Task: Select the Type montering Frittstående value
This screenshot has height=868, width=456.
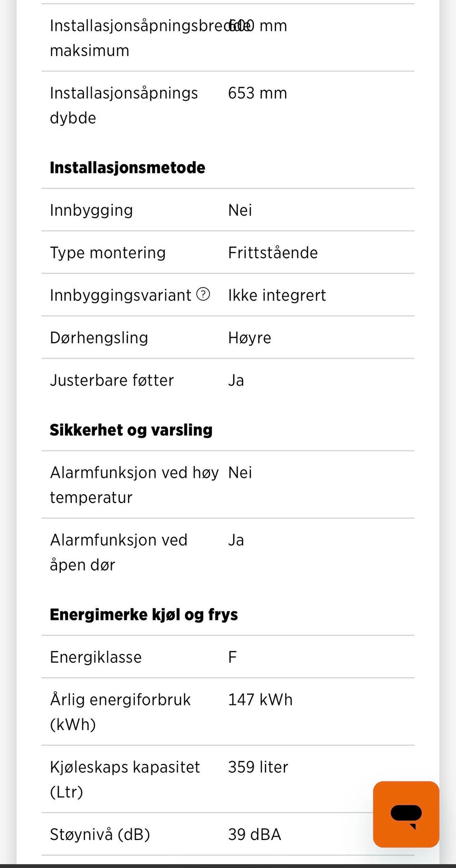Action: [273, 252]
